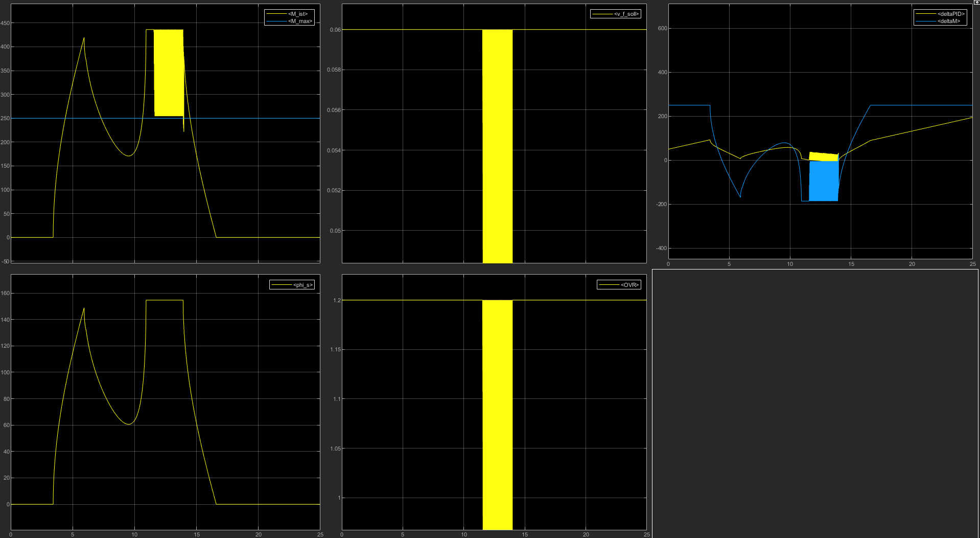Toggle the <M_max> signal in the legend
Image resolution: width=980 pixels, height=538 pixels.
pyautogui.click(x=299, y=21)
